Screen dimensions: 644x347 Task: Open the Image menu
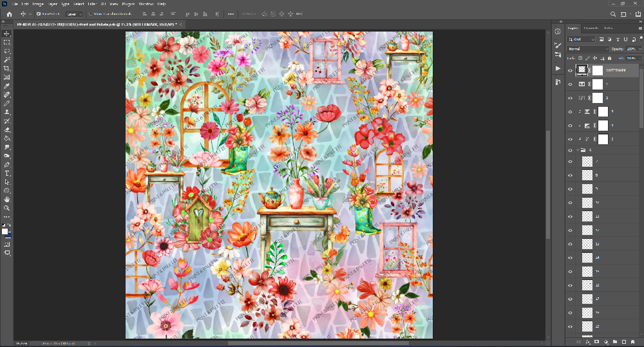click(38, 4)
